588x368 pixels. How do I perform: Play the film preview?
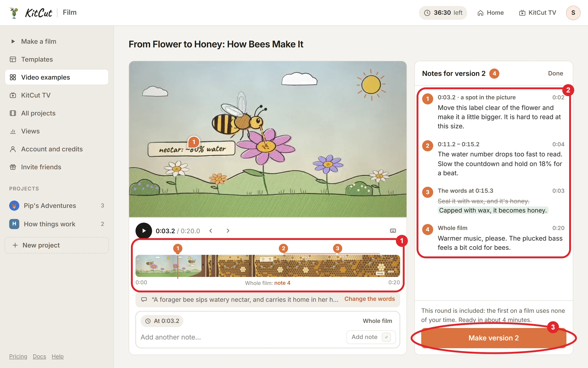[x=144, y=231]
